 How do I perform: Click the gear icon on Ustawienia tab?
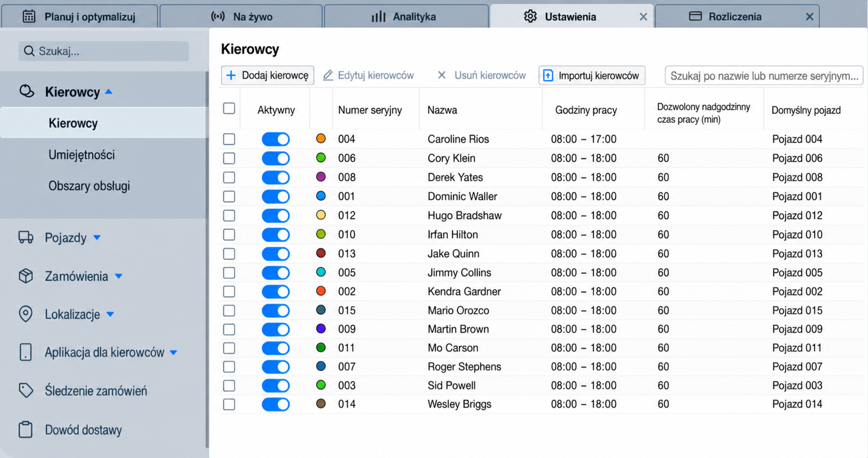point(530,16)
